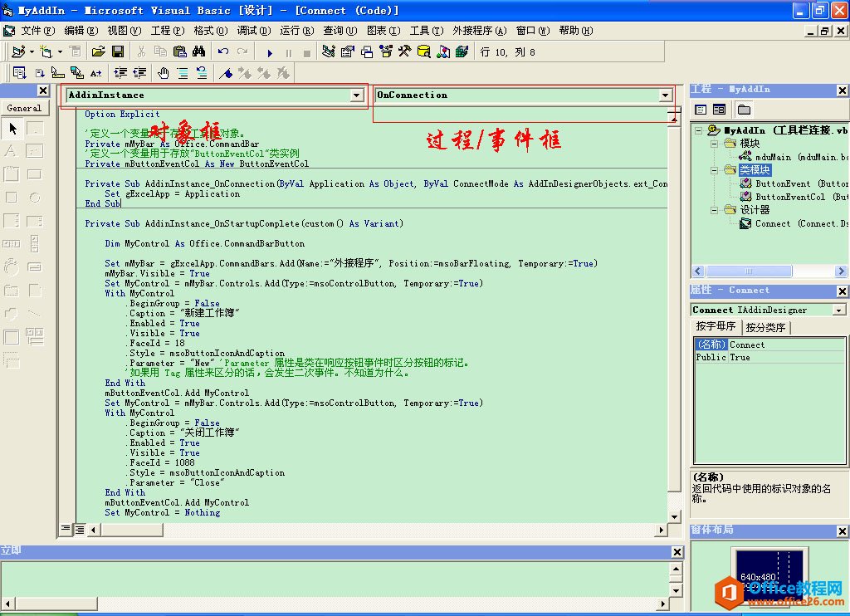Open the AddinInstance object dropdown
This screenshot has width=850, height=616.
[356, 95]
